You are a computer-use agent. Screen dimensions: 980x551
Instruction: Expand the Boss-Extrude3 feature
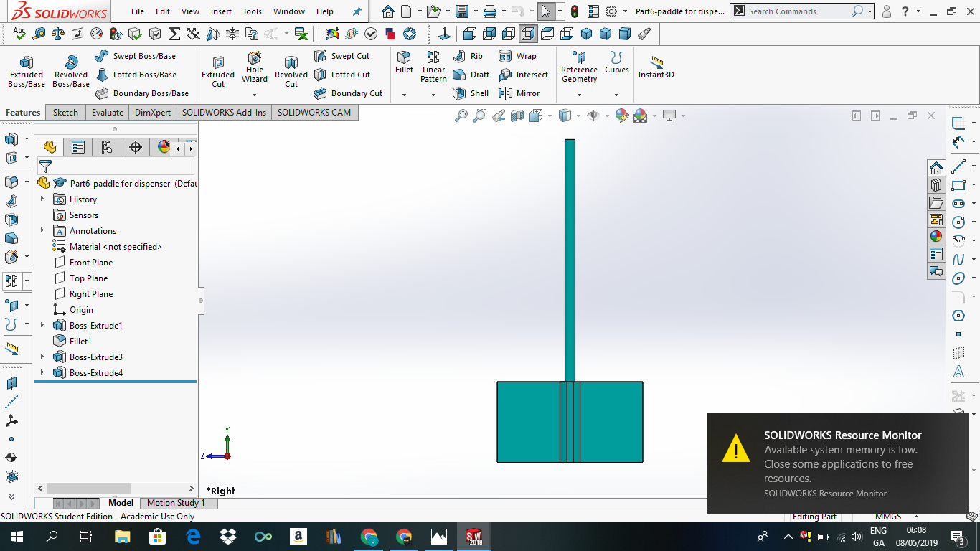click(x=42, y=357)
